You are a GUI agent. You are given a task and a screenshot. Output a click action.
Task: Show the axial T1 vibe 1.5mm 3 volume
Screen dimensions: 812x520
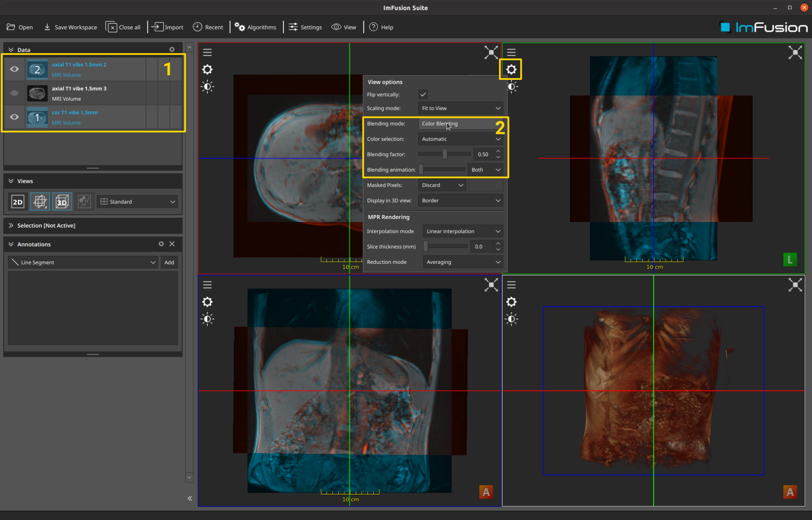(14, 93)
